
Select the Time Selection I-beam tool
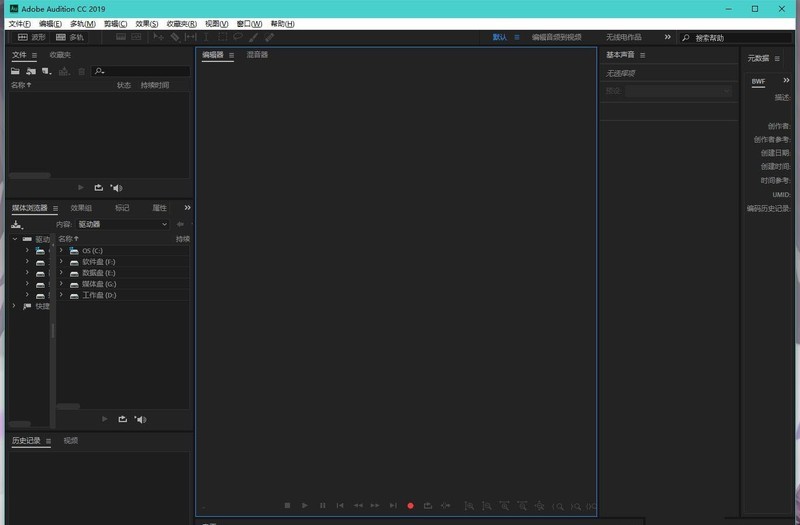207,37
